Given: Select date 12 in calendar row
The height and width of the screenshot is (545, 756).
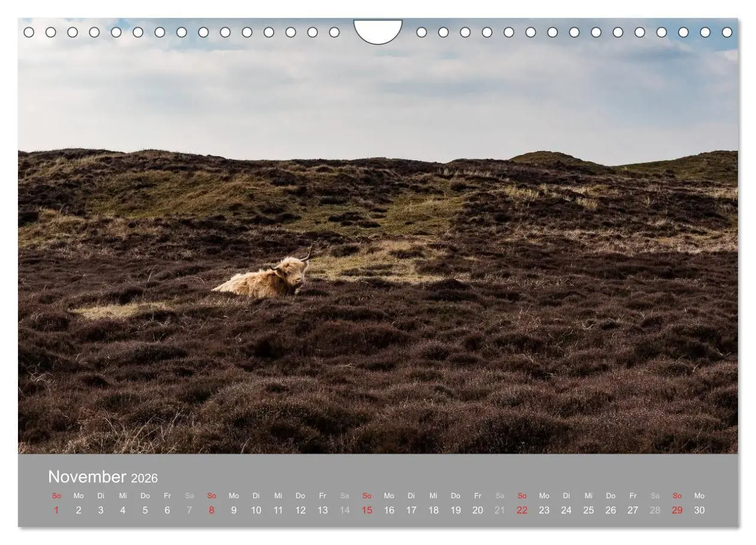Looking at the screenshot, I should point(301,510).
